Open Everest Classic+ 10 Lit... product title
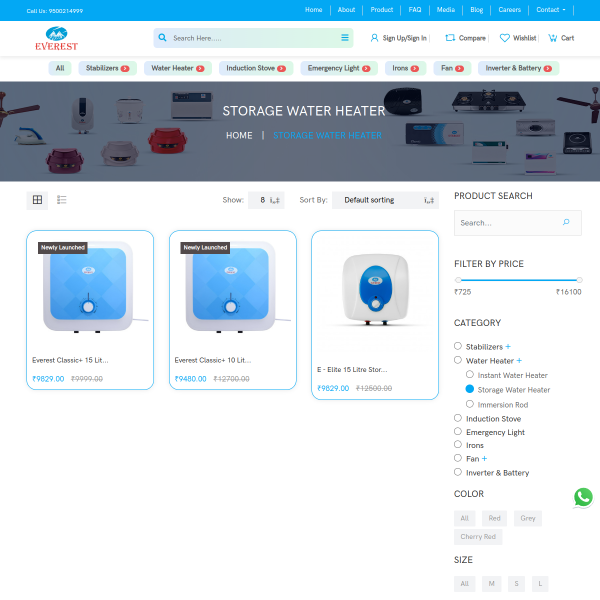This screenshot has height=600, width=600. point(213,360)
